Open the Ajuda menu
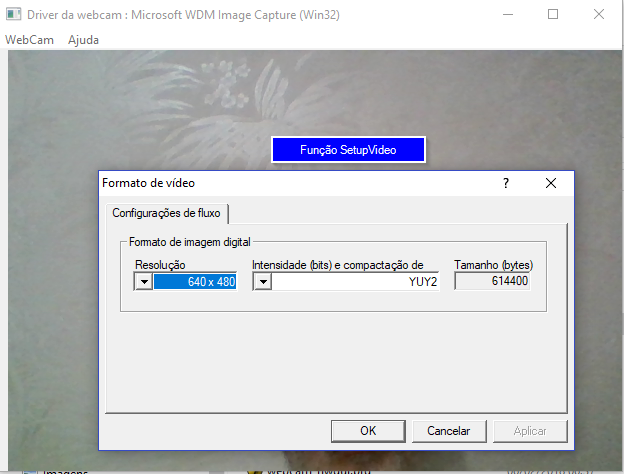The width and height of the screenshot is (624, 474). click(x=83, y=40)
